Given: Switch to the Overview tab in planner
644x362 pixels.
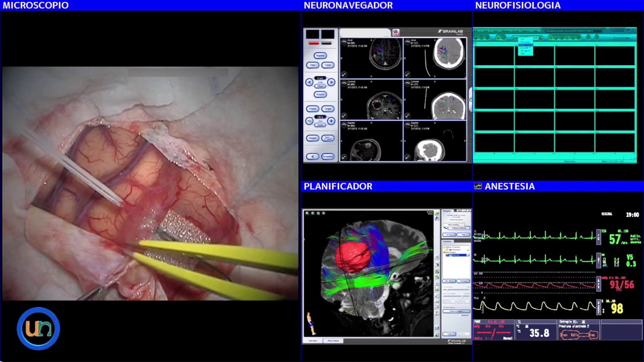Looking at the screenshot, I should tap(313, 341).
